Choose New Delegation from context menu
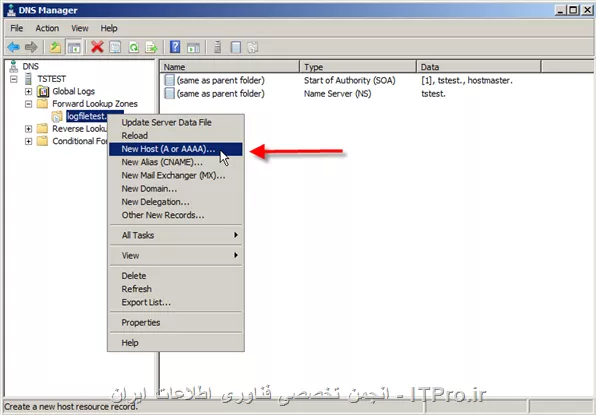 tap(176, 202)
